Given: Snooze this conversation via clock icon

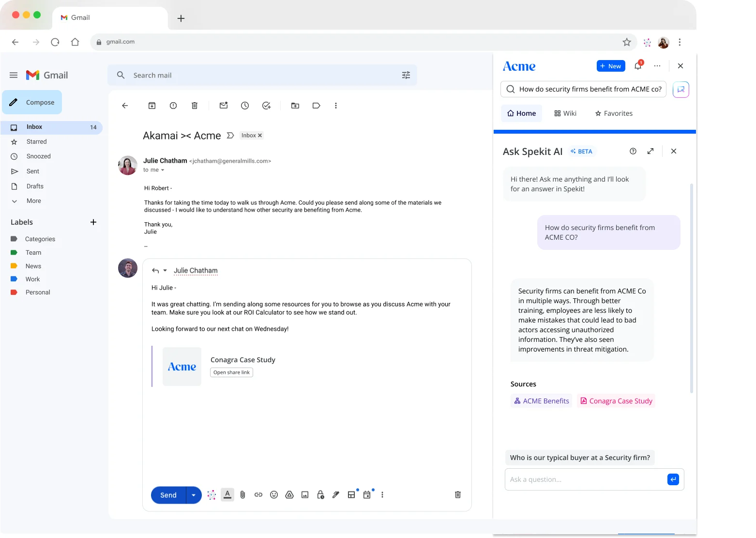Looking at the screenshot, I should [x=245, y=106].
